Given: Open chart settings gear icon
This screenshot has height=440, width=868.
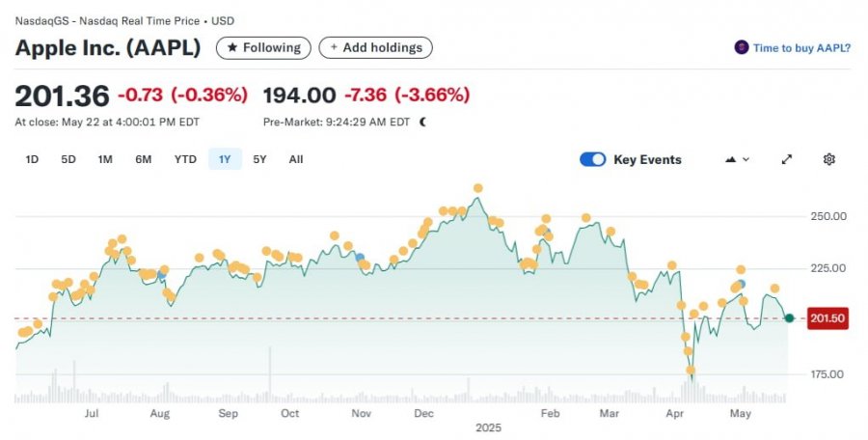Looking at the screenshot, I should (828, 159).
